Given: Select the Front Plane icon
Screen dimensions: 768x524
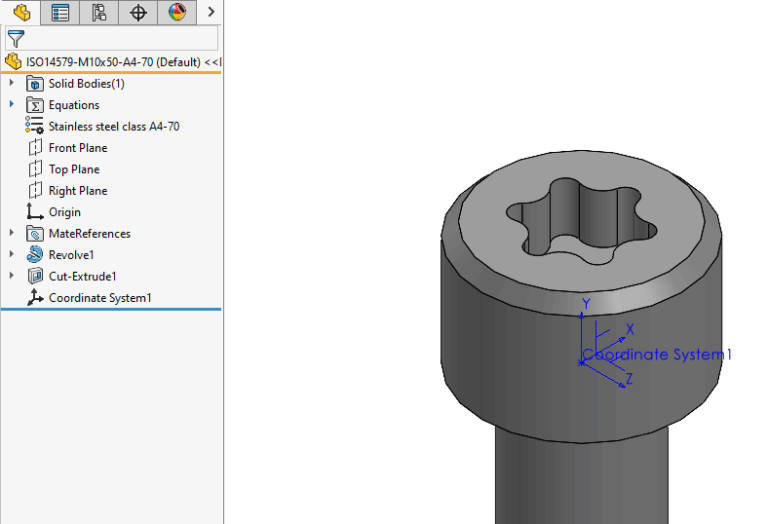Looking at the screenshot, I should pyautogui.click(x=36, y=148).
